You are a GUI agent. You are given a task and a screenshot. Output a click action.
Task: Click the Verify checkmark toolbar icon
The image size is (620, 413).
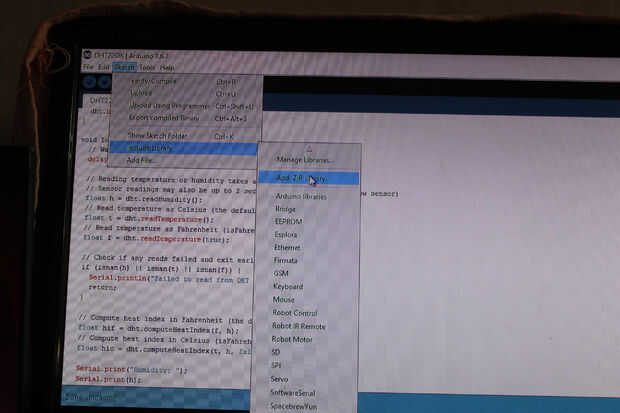pos(89,82)
